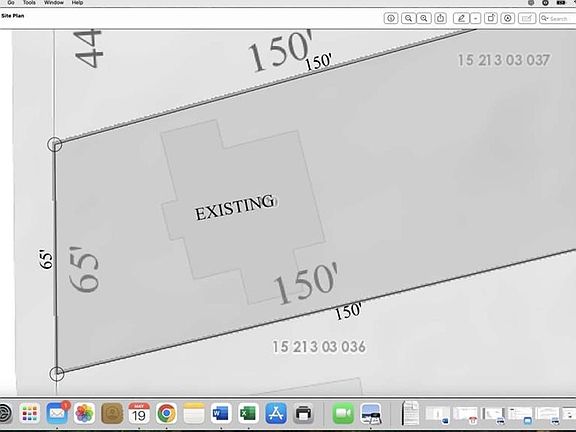576x432 pixels.
Task: Open the Mail app with notification badge
Action: (x=57, y=413)
